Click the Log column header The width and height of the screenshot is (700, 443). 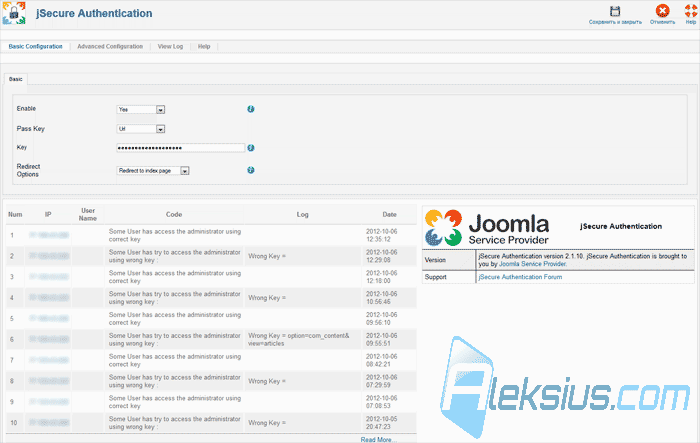[x=303, y=214]
